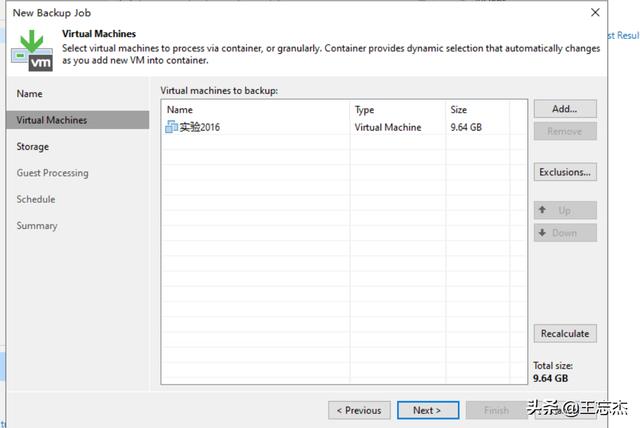This screenshot has height=428, width=640.
Task: Open the Exclusions... settings
Action: coord(565,172)
